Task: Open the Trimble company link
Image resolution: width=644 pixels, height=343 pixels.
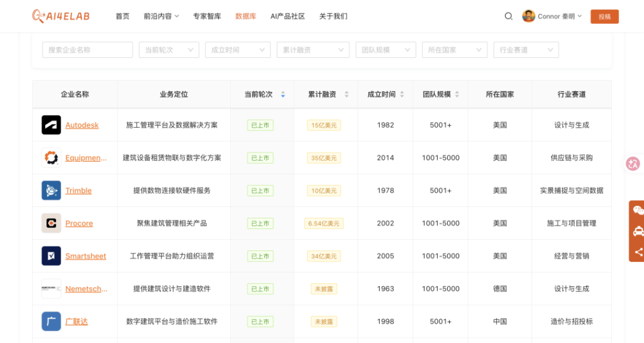Action: click(x=79, y=191)
